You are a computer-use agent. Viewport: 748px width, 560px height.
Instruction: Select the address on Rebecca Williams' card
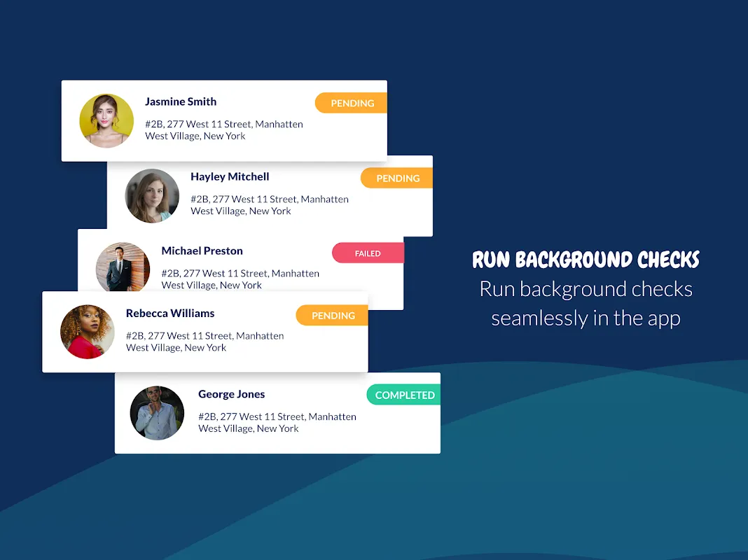point(205,342)
